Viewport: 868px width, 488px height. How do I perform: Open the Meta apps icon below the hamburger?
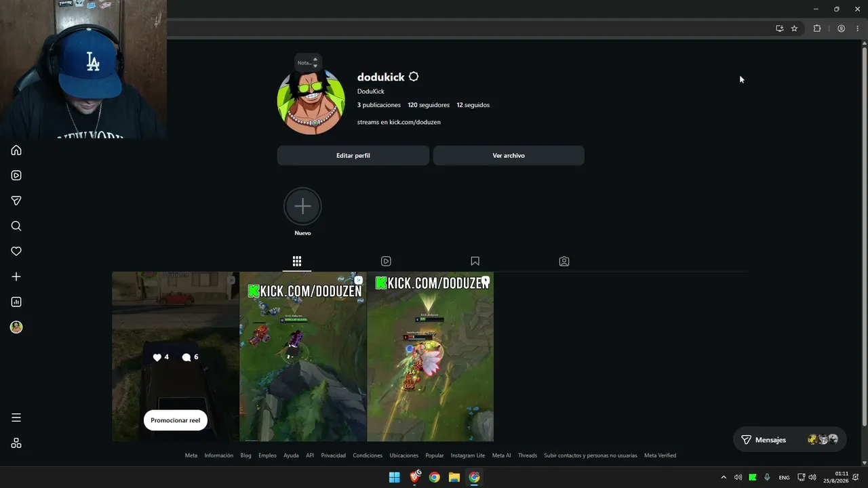click(x=16, y=443)
